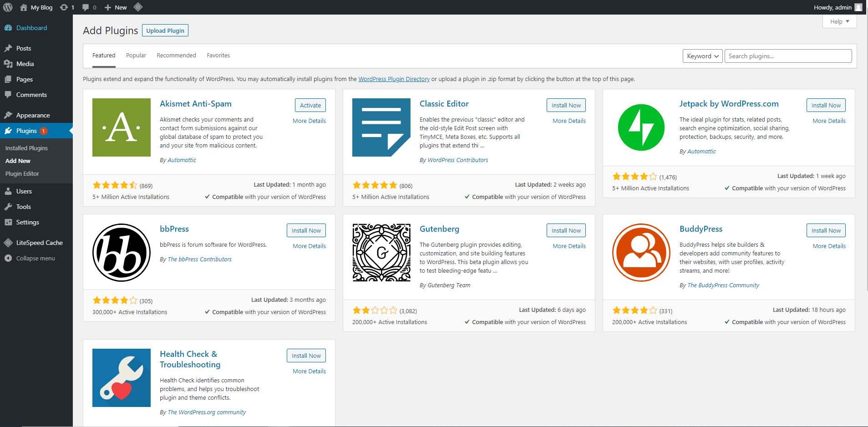Click the bbPress plugin logo
This screenshot has width=868, height=427.
[122, 253]
